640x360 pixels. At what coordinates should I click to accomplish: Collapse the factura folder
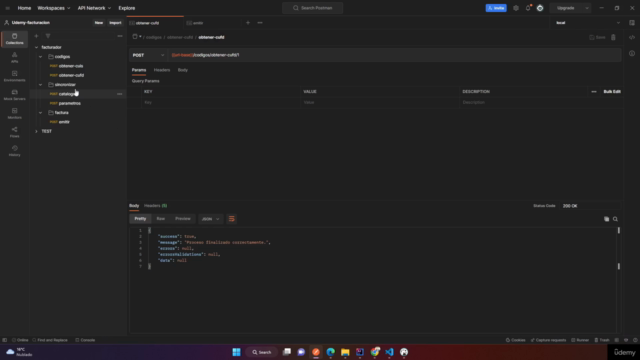(40, 113)
